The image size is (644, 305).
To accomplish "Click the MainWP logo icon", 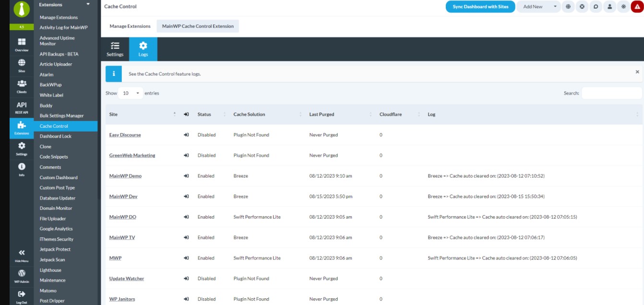I will point(22,9).
